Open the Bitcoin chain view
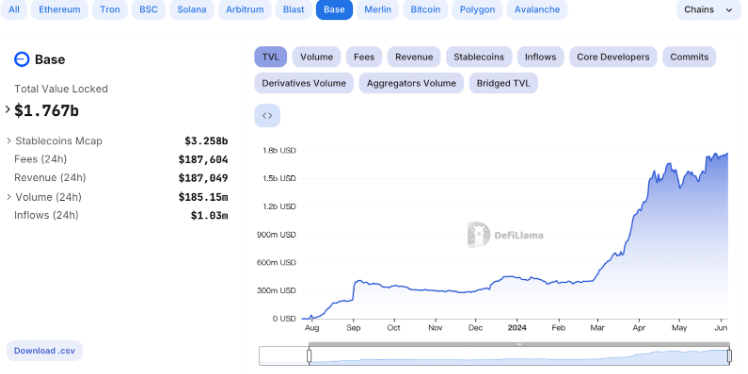The height and width of the screenshot is (374, 748). point(426,10)
